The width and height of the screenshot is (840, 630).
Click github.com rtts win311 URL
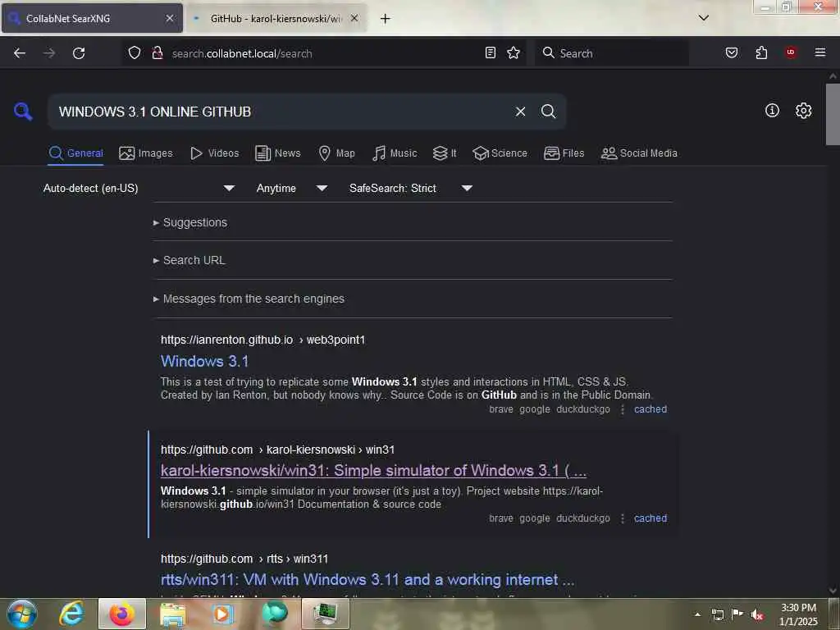coord(244,559)
